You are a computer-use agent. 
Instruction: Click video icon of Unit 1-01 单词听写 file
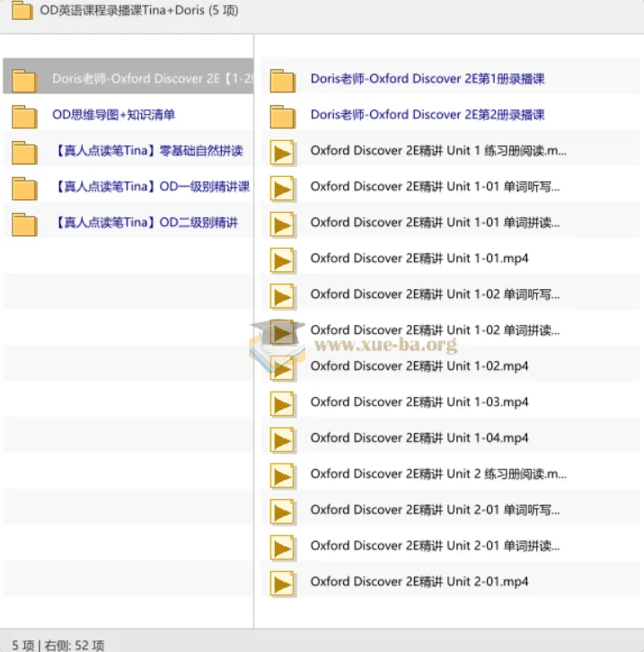click(x=283, y=189)
